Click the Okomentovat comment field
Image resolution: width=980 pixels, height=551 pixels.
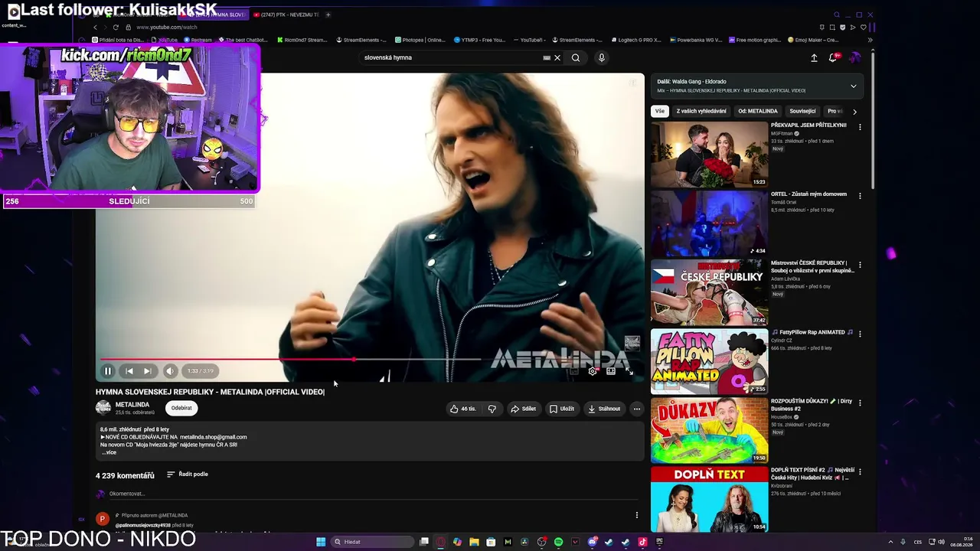(x=367, y=494)
